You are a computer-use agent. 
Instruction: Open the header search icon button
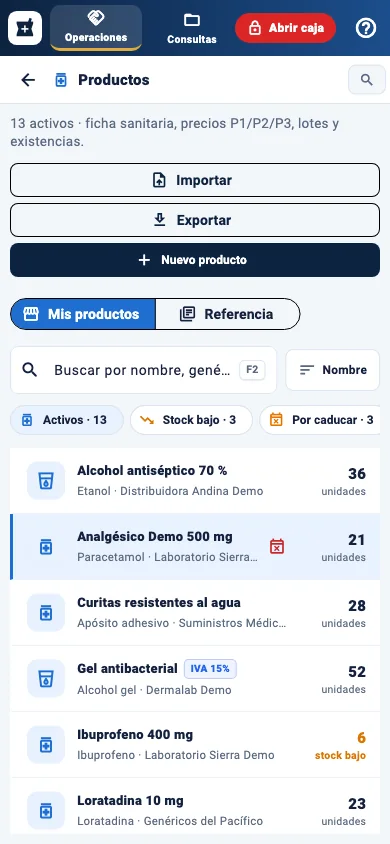tap(367, 80)
